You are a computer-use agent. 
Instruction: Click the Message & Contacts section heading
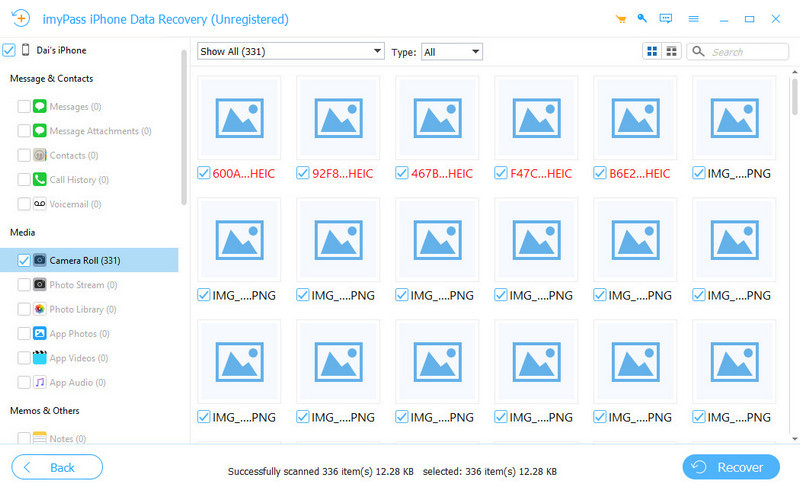pos(52,79)
